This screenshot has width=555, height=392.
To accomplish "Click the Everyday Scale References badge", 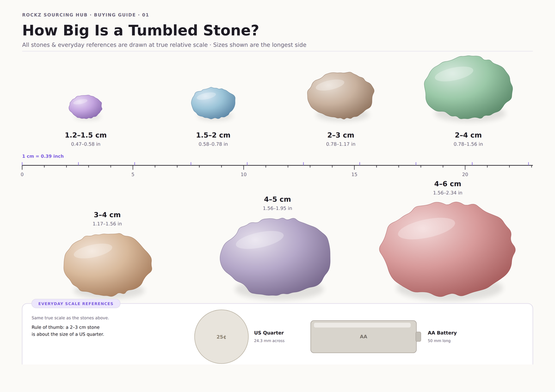I will pyautogui.click(x=76, y=304).
